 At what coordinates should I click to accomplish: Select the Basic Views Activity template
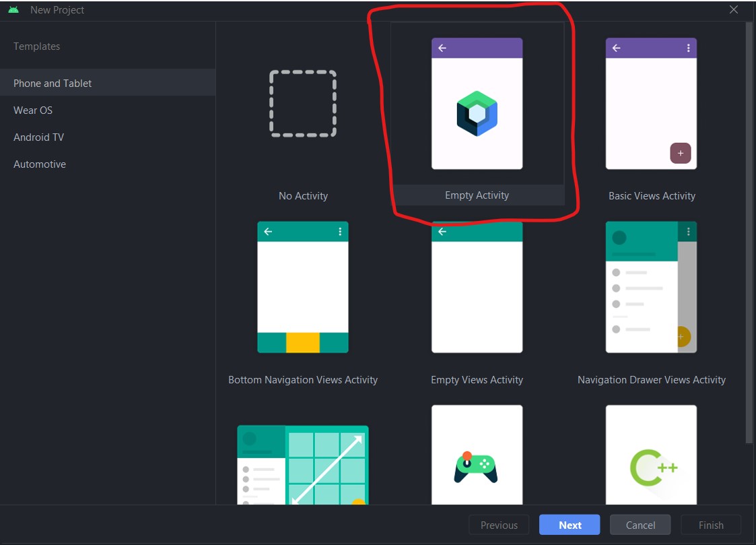tap(651, 103)
